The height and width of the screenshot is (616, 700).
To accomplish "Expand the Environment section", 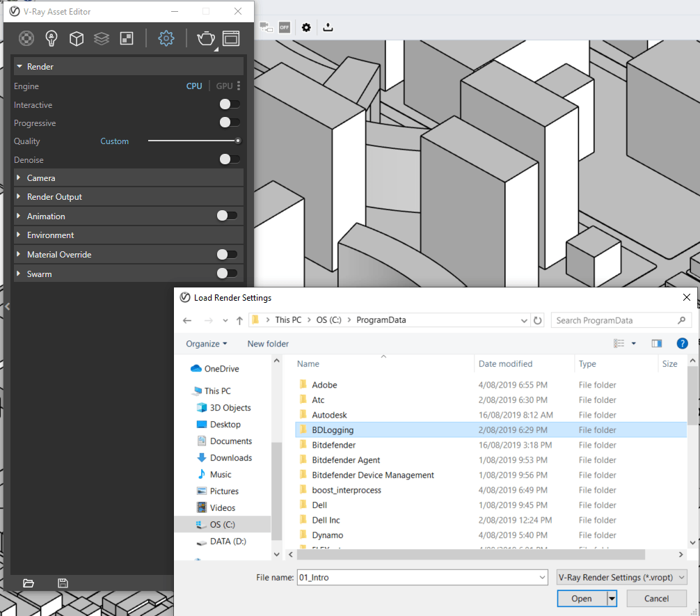I will [x=18, y=235].
